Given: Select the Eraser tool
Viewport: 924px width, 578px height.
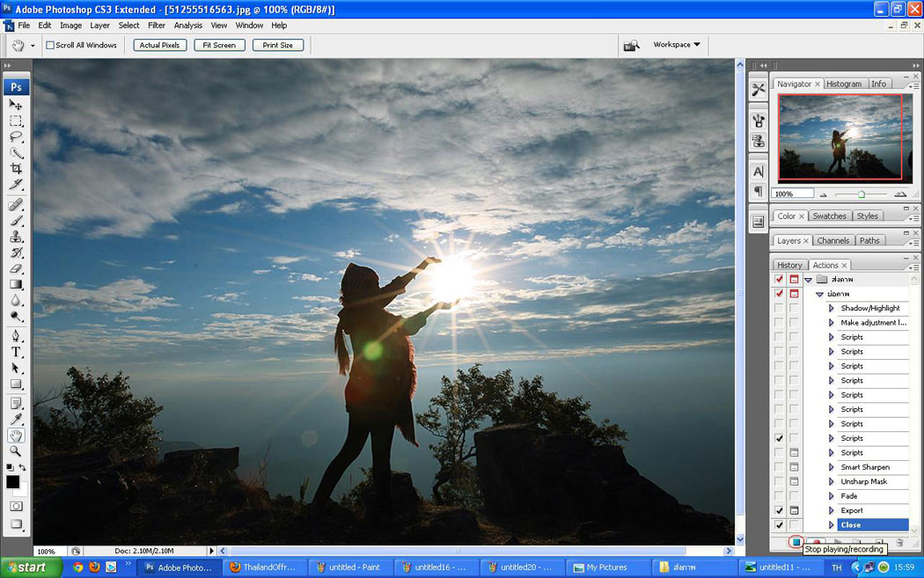Looking at the screenshot, I should pos(16,268).
